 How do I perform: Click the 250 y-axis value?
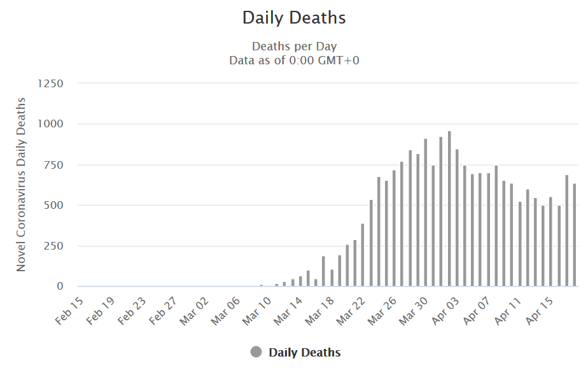[53, 246]
